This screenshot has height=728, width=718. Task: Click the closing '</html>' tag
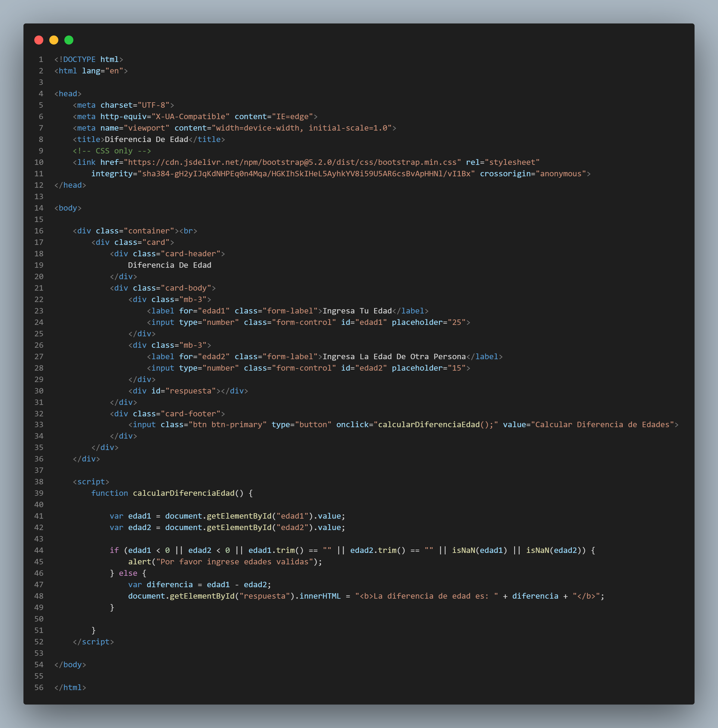click(70, 688)
